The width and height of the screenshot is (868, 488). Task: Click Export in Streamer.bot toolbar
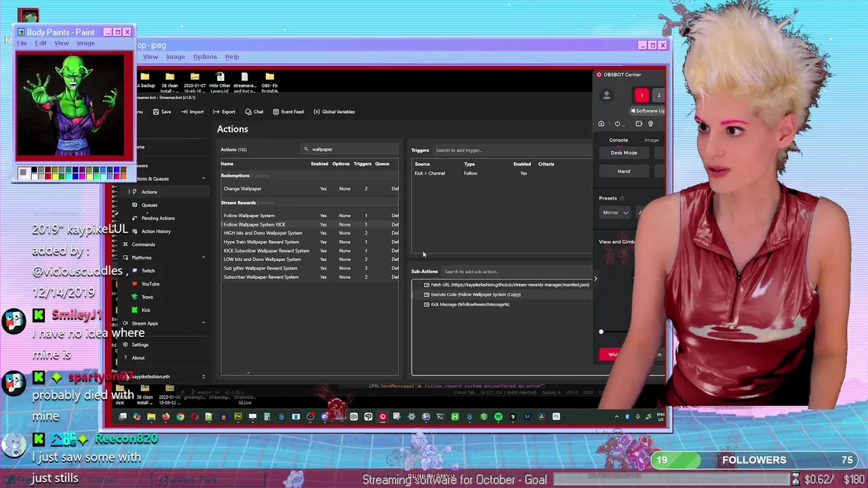(x=224, y=112)
